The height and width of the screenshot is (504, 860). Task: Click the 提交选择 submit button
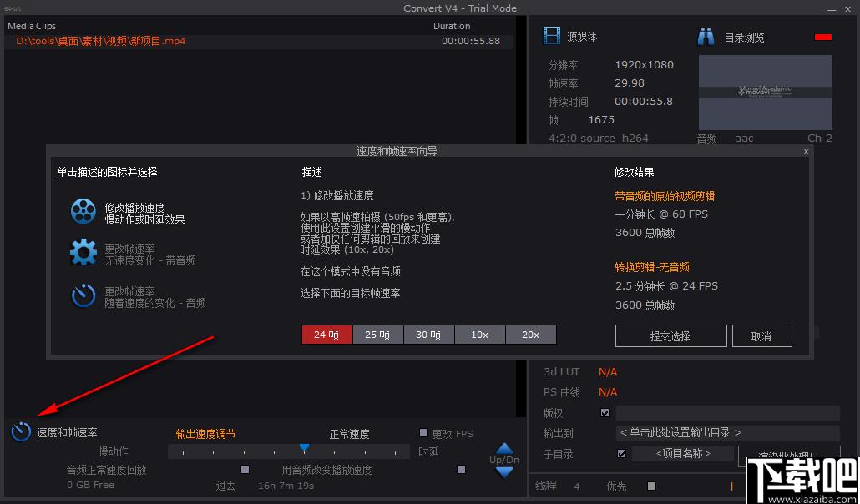point(670,336)
